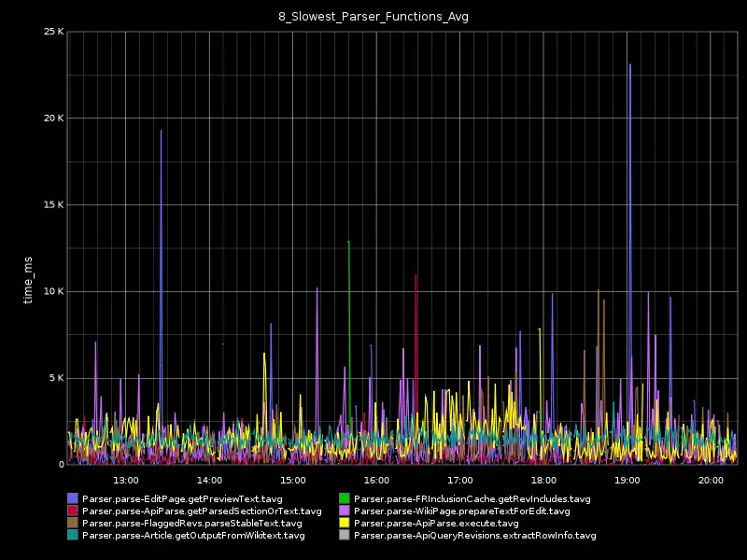Click the 25 K label on the y-axis
This screenshot has width=747, height=560.
click(x=54, y=32)
